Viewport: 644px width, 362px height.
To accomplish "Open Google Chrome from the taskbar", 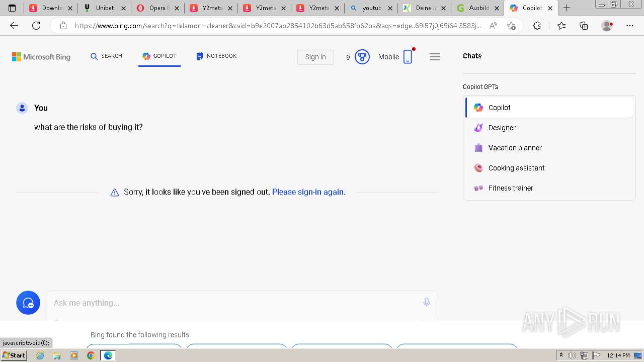I will (91, 355).
